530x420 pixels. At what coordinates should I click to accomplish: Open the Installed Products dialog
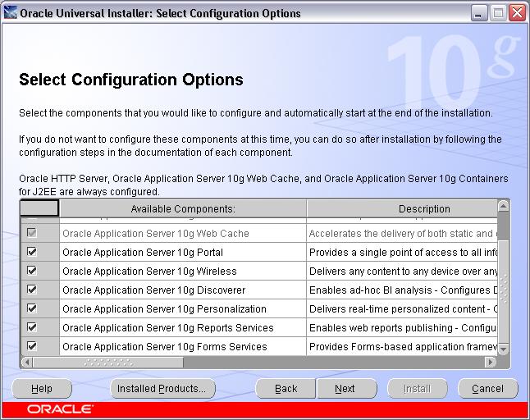tap(162, 388)
